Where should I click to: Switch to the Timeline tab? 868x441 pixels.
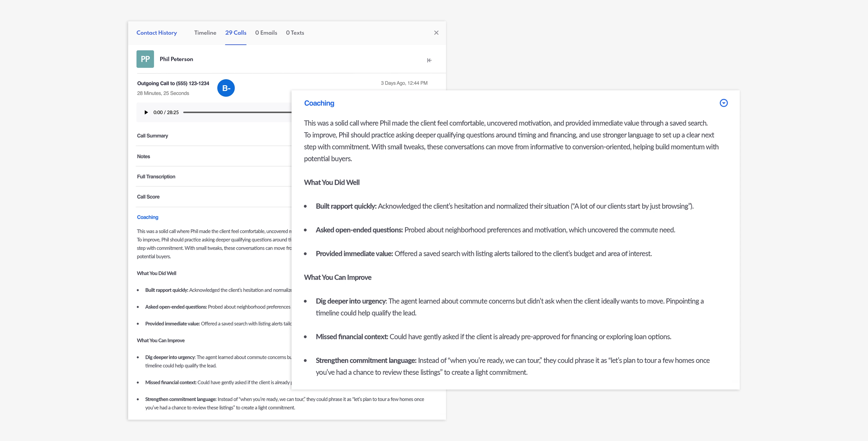click(205, 33)
